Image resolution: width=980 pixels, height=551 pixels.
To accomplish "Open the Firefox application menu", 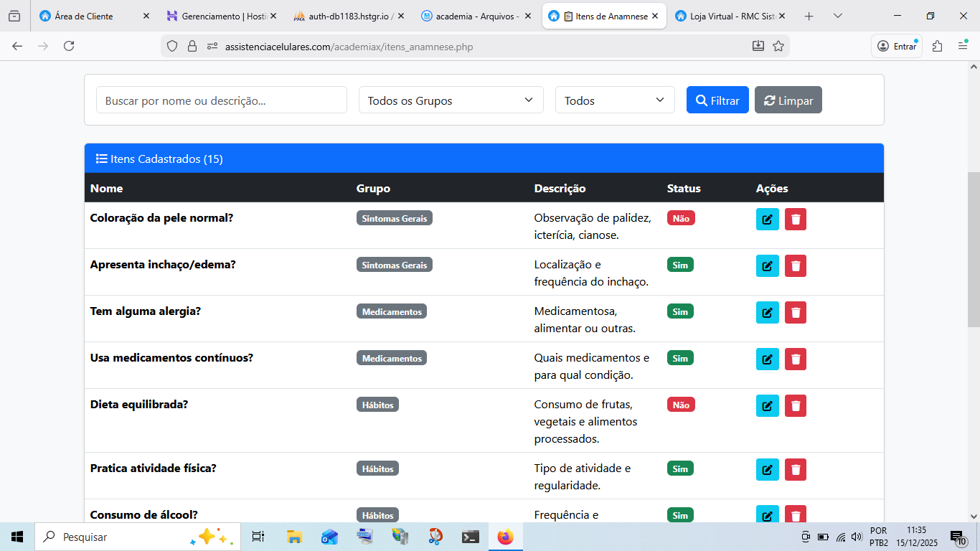I will tap(963, 47).
